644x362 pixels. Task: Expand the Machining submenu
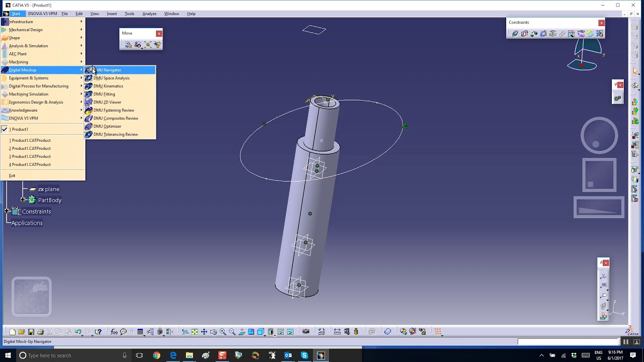click(x=43, y=62)
